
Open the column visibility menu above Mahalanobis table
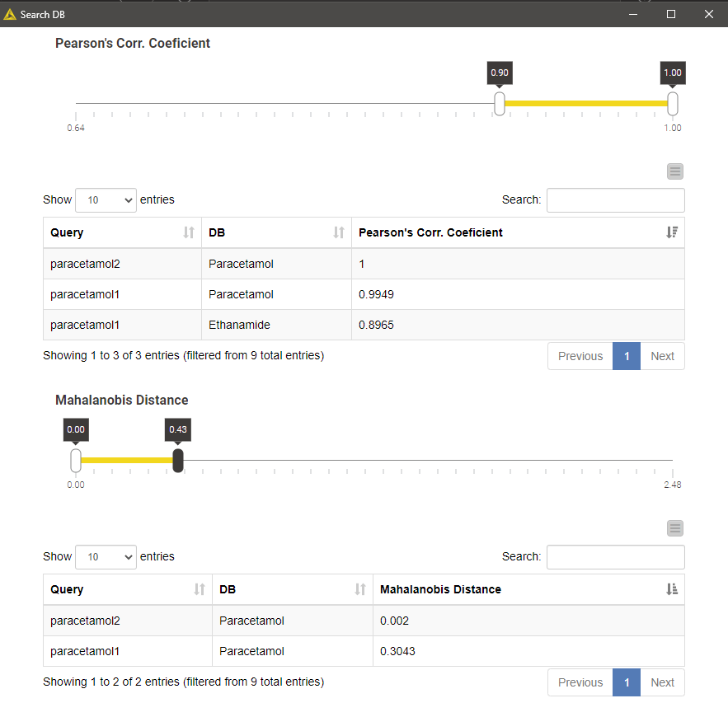(675, 528)
